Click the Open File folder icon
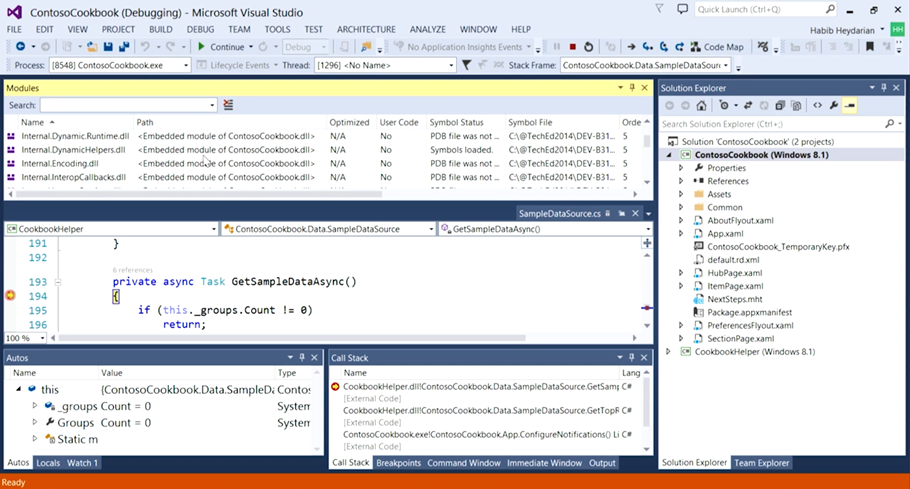910x489 pixels. [x=92, y=47]
